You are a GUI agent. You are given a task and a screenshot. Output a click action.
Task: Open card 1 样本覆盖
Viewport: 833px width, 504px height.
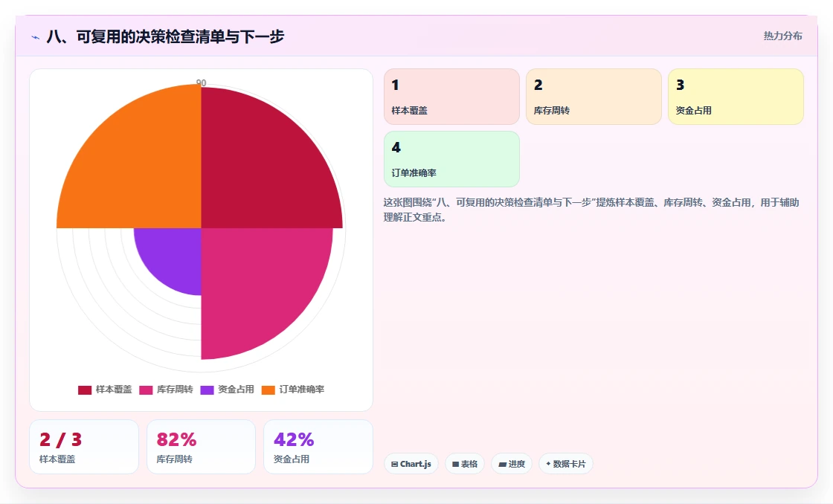[x=451, y=97]
